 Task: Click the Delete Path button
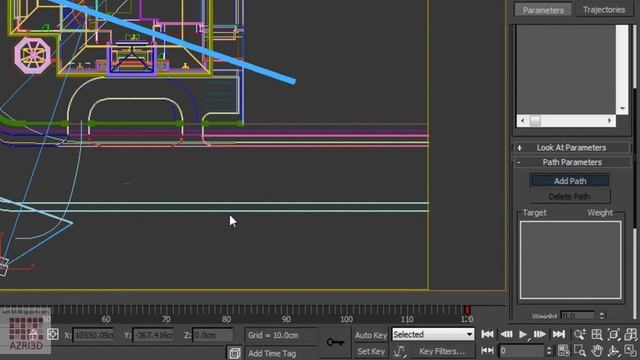[570, 196]
